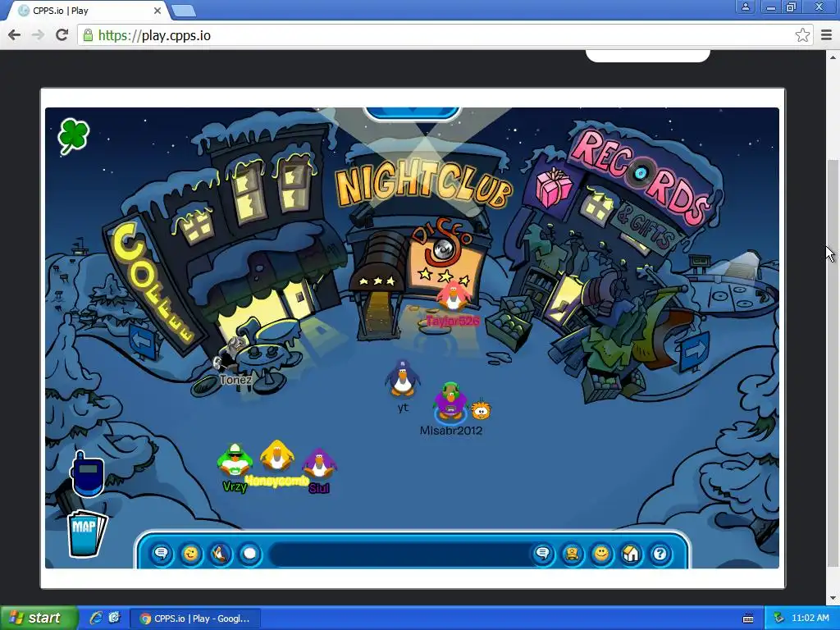This screenshot has height=630, width=840.
Task: Click the left arrow signpost
Action: click(x=142, y=340)
